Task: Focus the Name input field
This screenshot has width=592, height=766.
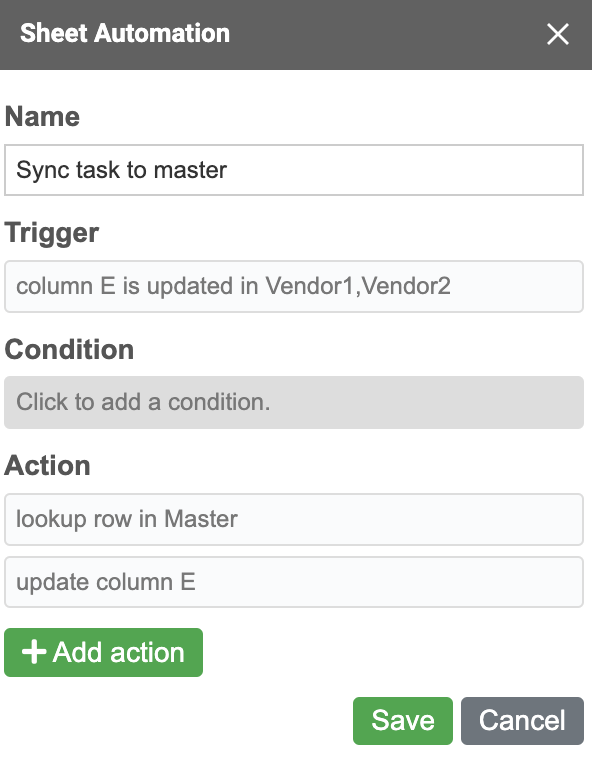Action: [294, 170]
